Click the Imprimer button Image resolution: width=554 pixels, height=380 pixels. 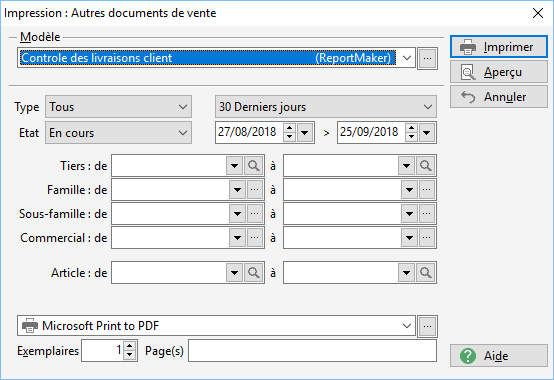499,47
